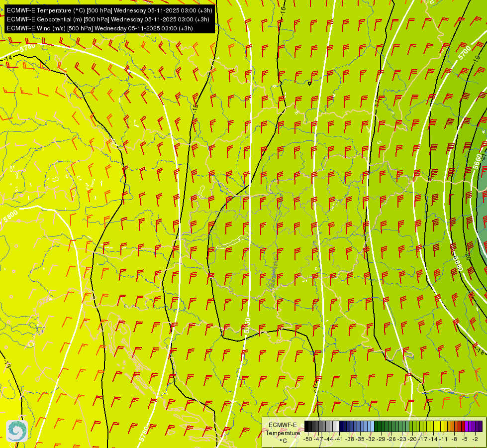The height and width of the screenshot is (448, 487).
Task: Click the -32 value on the legend scale
Action: [370, 439]
